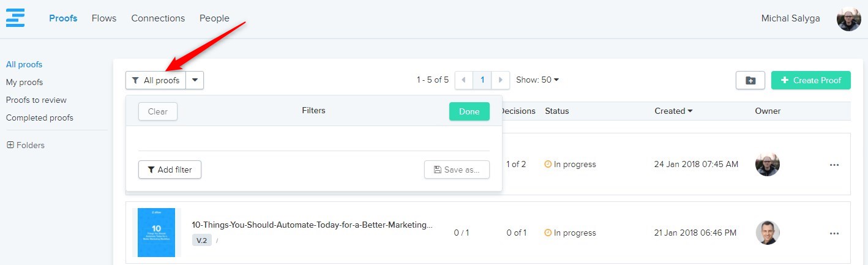Viewport: 868px width, 265px height.
Task: Click the first proof owner's avatar
Action: pos(767,164)
